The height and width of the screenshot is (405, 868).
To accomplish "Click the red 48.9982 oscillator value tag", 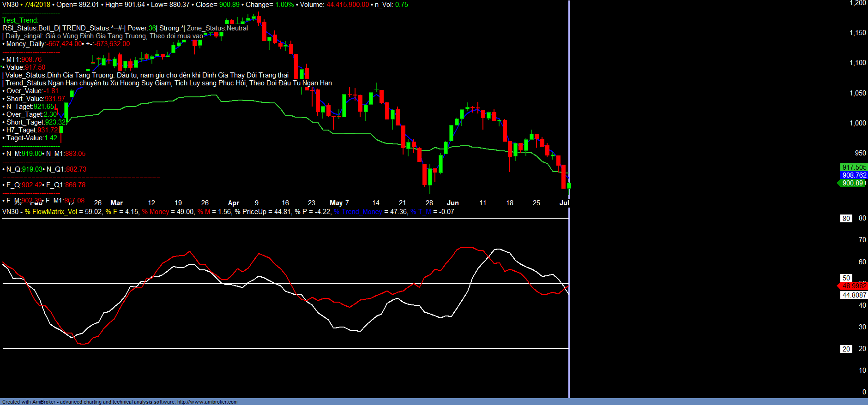I will (x=854, y=286).
